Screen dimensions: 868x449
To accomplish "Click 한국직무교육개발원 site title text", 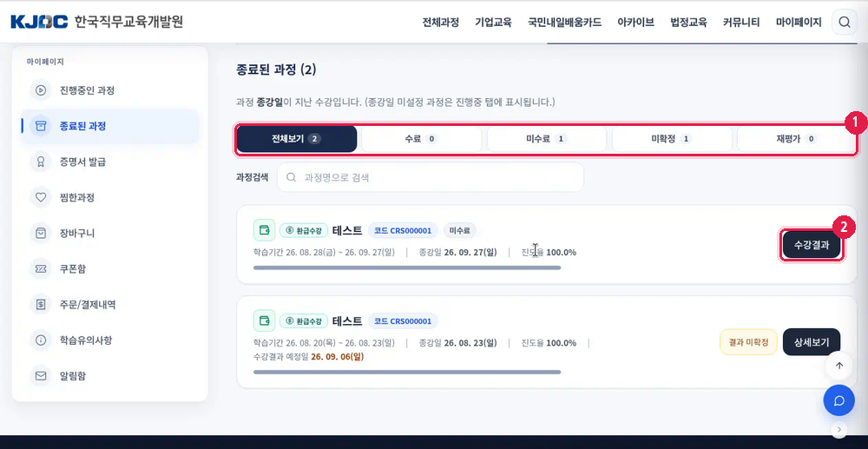I will click(129, 22).
